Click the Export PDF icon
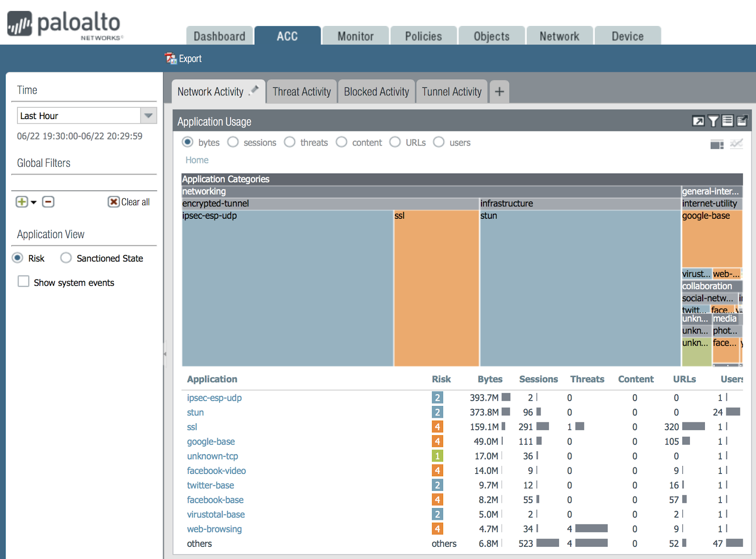Screen dimensions: 756x559 point(170,58)
